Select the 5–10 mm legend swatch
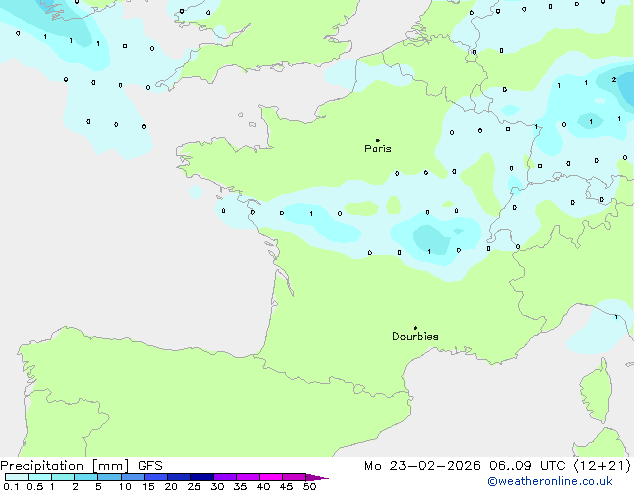This screenshot has height=490, width=634. click(x=109, y=477)
